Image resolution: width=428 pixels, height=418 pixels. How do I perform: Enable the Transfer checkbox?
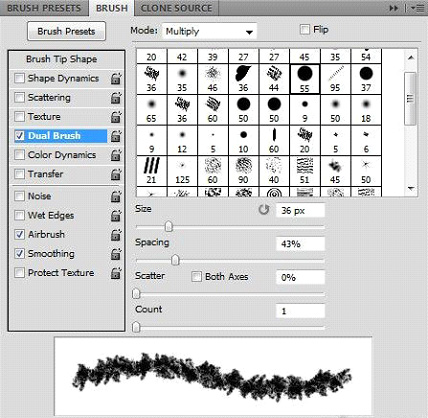[19, 174]
